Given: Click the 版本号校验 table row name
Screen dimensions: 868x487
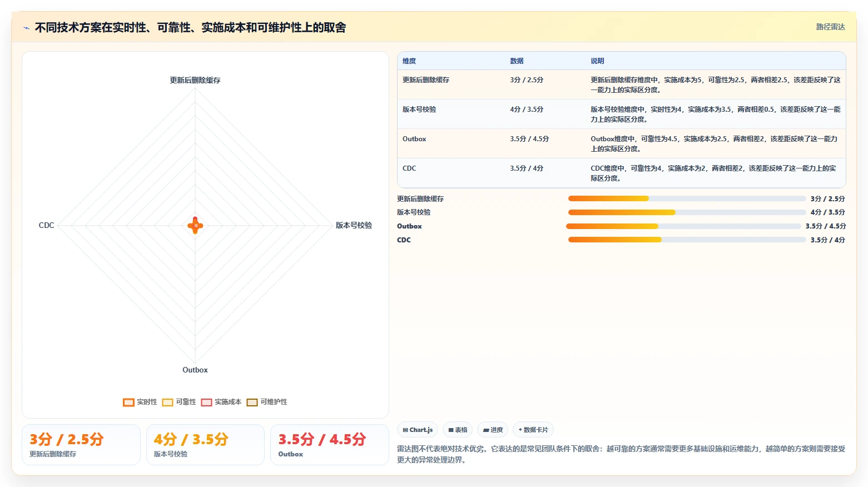Looking at the screenshot, I should 419,110.
